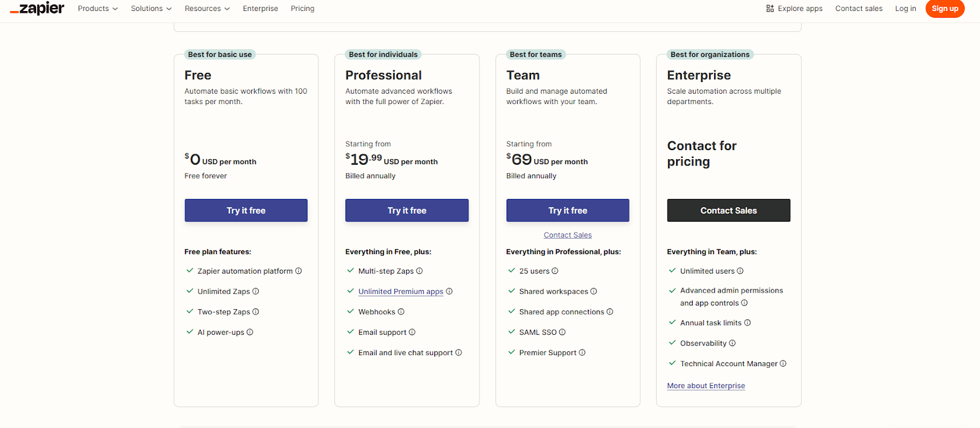
Task: Click info icon beside app controls
Action: pos(745,302)
